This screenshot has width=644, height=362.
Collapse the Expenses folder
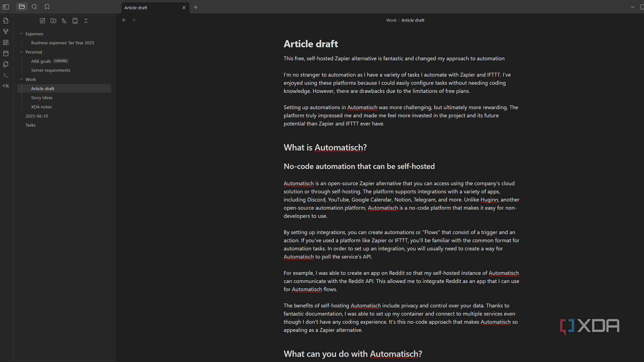click(x=22, y=34)
